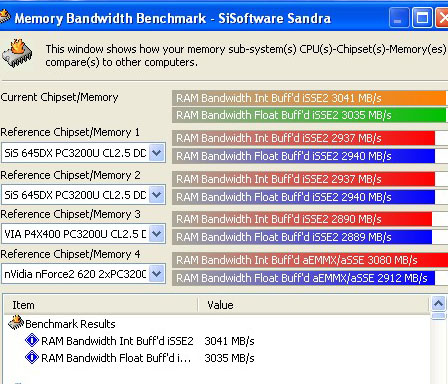Open Reference Chipset/Memory 4 dropdown arrow
This screenshot has height=384, width=448.
(x=156, y=274)
